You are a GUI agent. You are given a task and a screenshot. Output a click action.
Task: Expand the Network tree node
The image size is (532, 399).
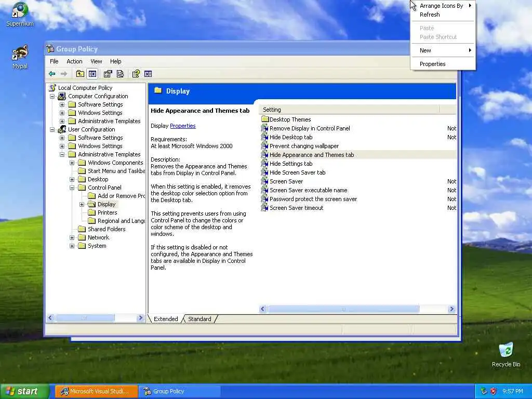pyautogui.click(x=72, y=237)
